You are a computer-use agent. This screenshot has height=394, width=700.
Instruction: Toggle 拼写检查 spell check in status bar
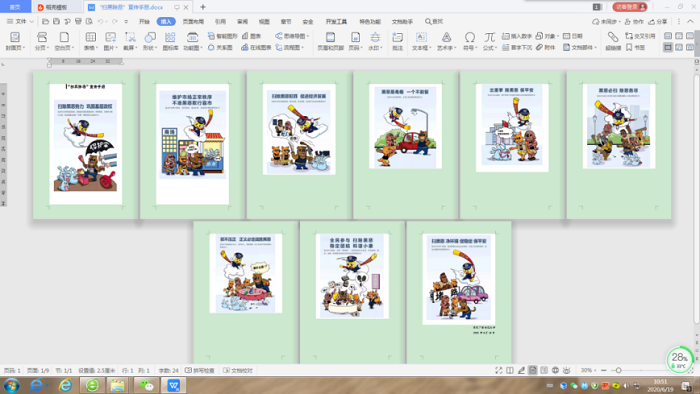[200, 370]
